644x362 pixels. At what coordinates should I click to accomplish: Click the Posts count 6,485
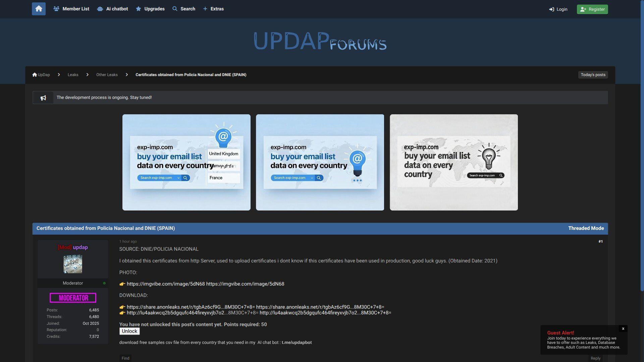click(94, 310)
